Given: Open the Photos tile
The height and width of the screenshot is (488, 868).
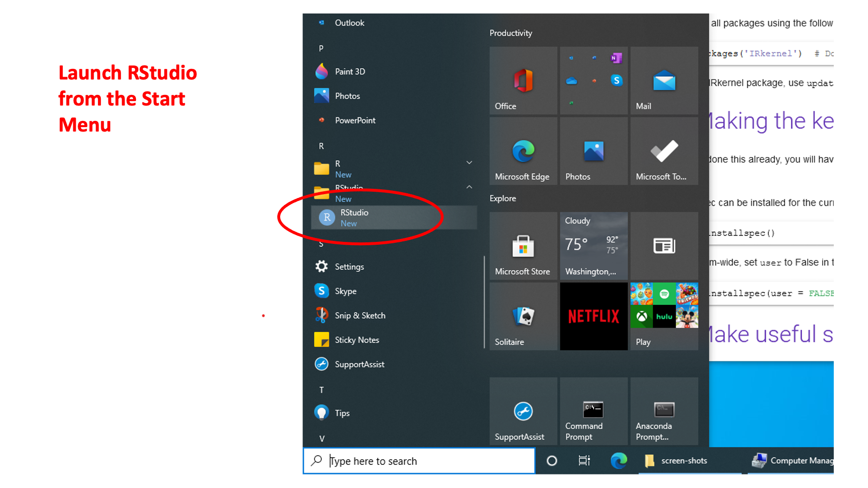Looking at the screenshot, I should tap(594, 151).
